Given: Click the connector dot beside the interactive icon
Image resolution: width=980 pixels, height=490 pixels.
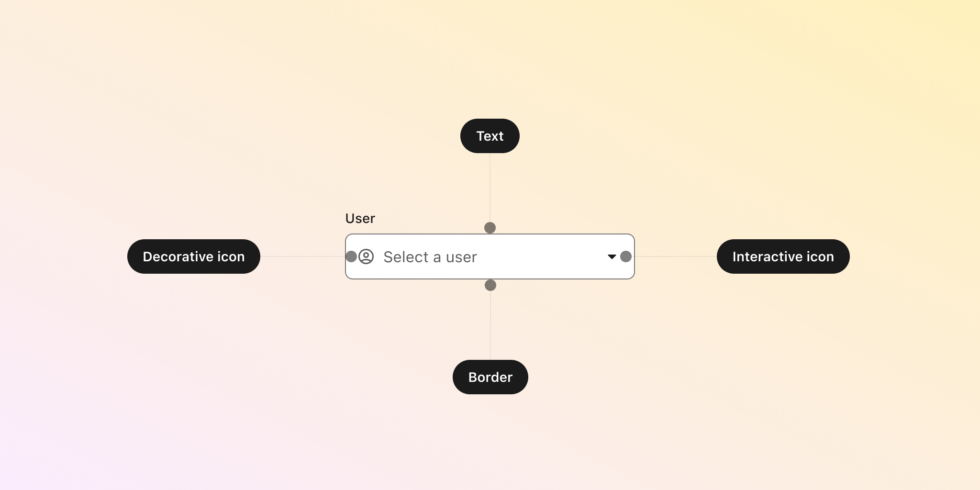Looking at the screenshot, I should tap(626, 257).
